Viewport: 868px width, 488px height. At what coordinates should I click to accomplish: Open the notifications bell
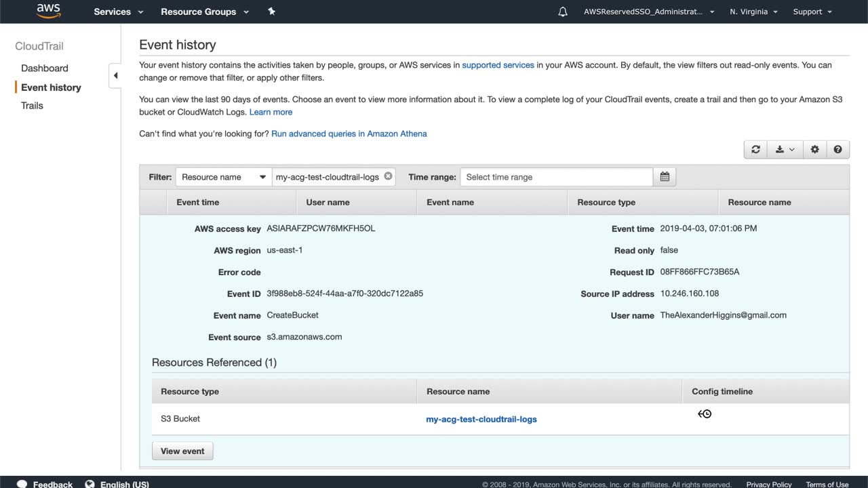pyautogui.click(x=563, y=12)
